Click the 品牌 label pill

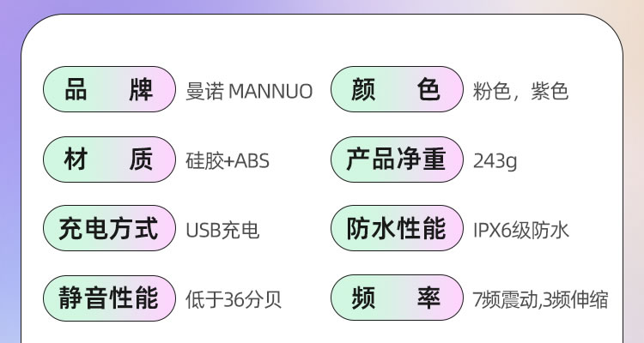109,89
